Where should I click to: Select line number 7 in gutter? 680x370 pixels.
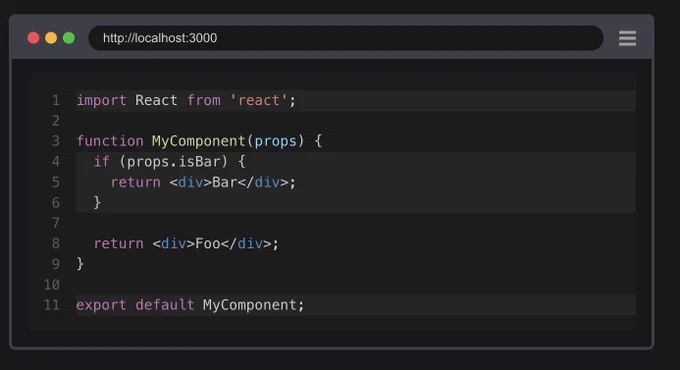pyautogui.click(x=56, y=223)
